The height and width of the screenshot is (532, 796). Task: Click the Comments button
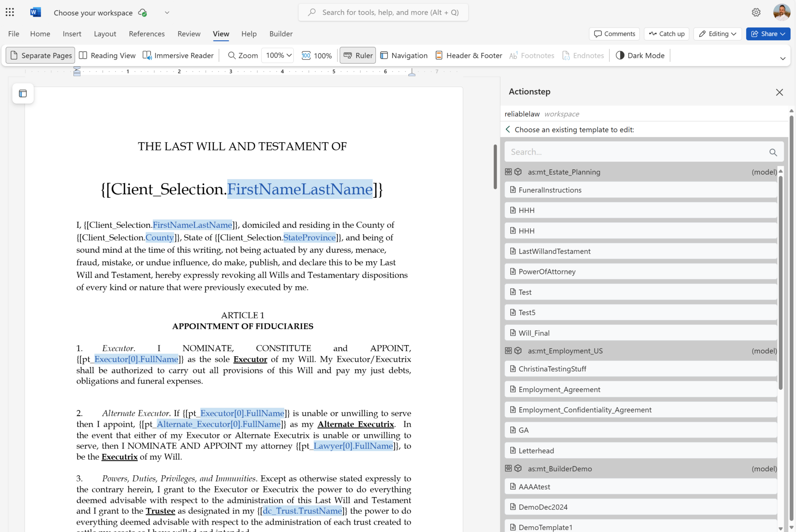614,34
